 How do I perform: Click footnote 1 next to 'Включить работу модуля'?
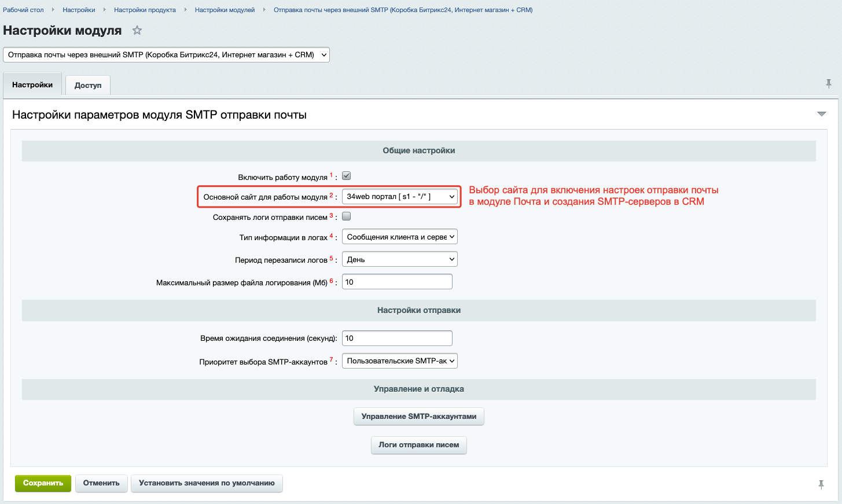coord(332,175)
